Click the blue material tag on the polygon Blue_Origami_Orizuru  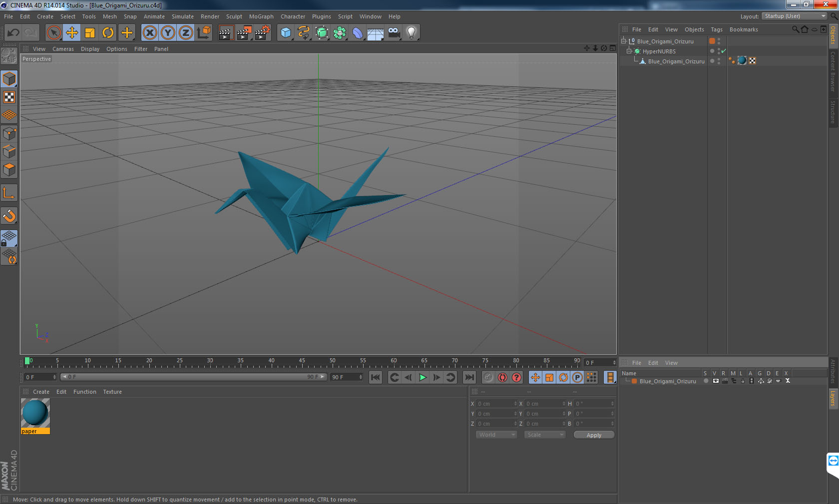pos(742,60)
